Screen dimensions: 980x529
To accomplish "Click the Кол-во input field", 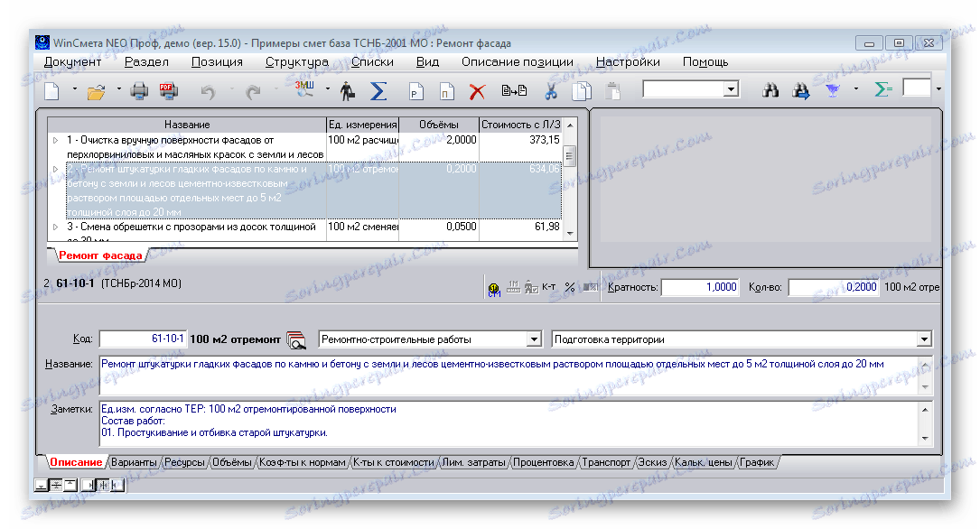I will pyautogui.click(x=834, y=287).
